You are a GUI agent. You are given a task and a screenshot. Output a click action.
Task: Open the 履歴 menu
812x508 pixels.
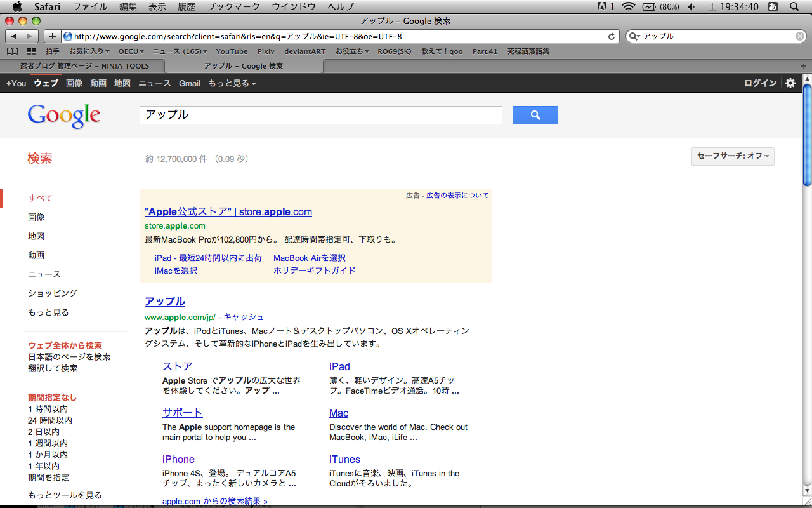point(187,7)
